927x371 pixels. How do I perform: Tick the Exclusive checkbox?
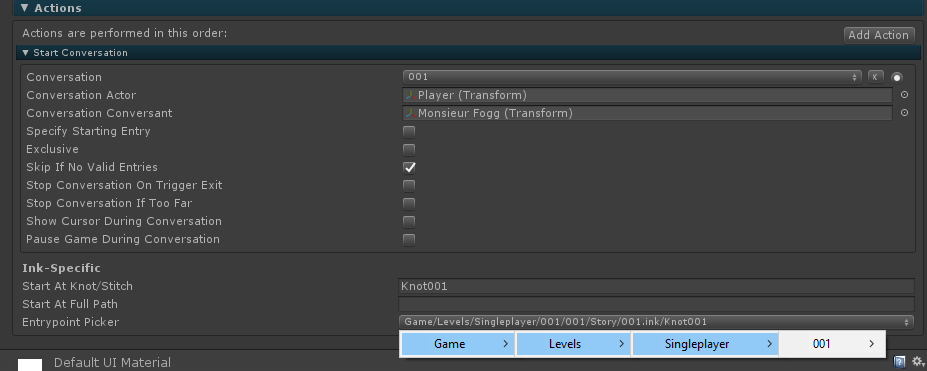[x=409, y=149]
